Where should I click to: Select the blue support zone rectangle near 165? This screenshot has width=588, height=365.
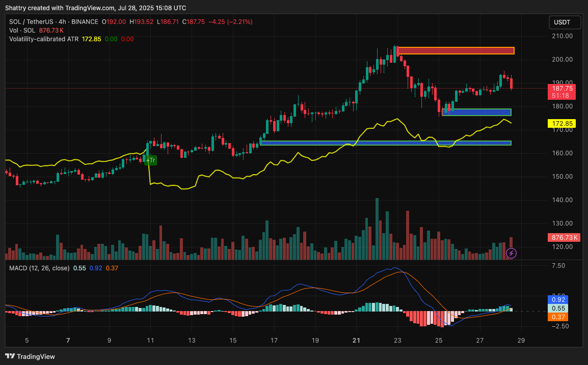click(385, 143)
